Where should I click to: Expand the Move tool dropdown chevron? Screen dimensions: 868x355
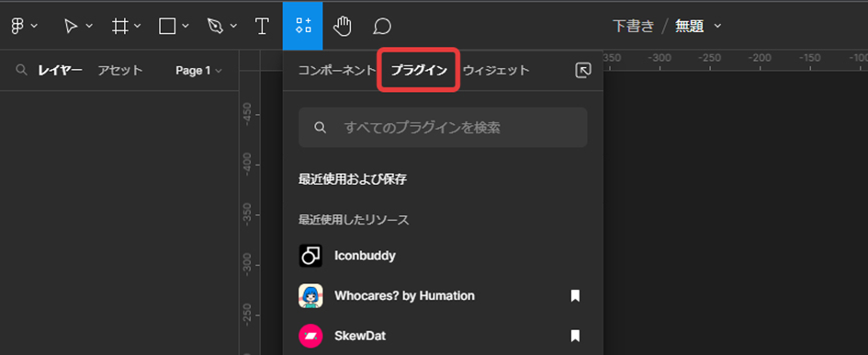coord(89,26)
